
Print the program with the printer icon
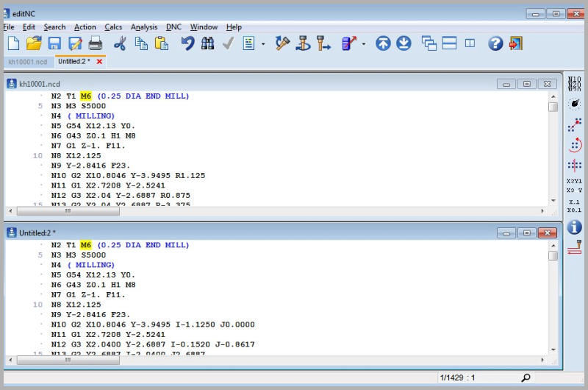[96, 43]
